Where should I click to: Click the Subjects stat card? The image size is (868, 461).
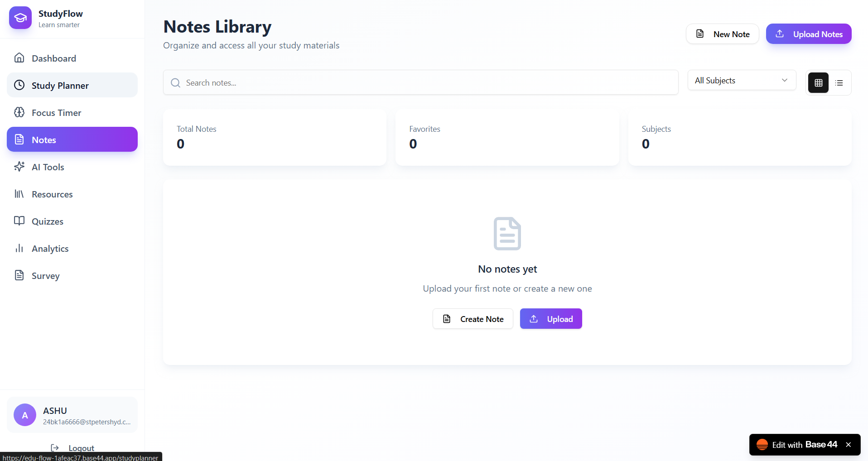pyautogui.click(x=740, y=138)
